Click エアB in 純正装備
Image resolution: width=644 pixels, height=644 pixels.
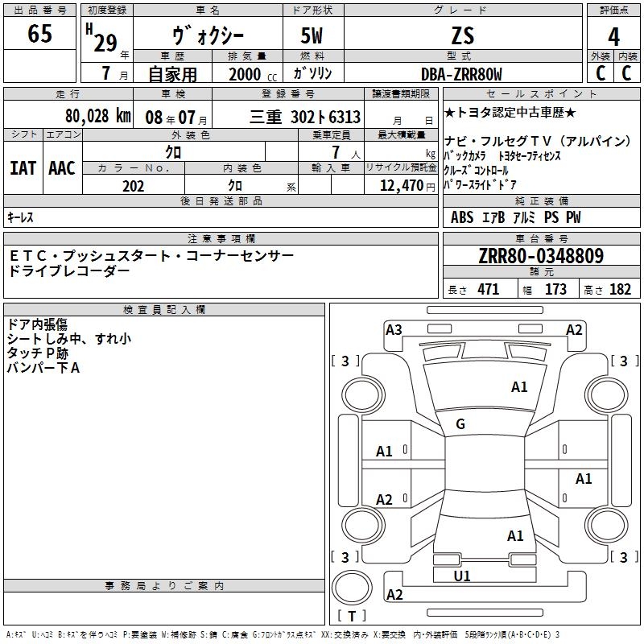[x=493, y=217]
